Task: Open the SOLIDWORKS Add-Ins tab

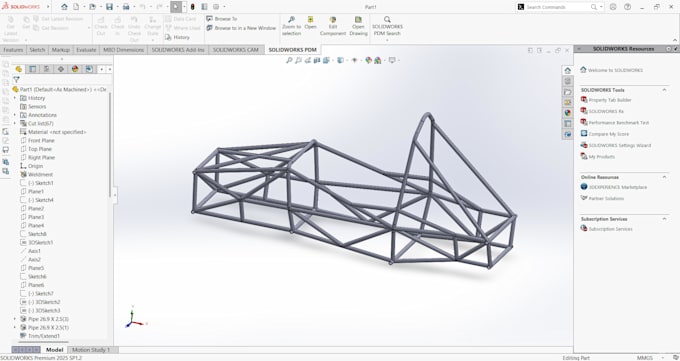Action: coord(178,50)
